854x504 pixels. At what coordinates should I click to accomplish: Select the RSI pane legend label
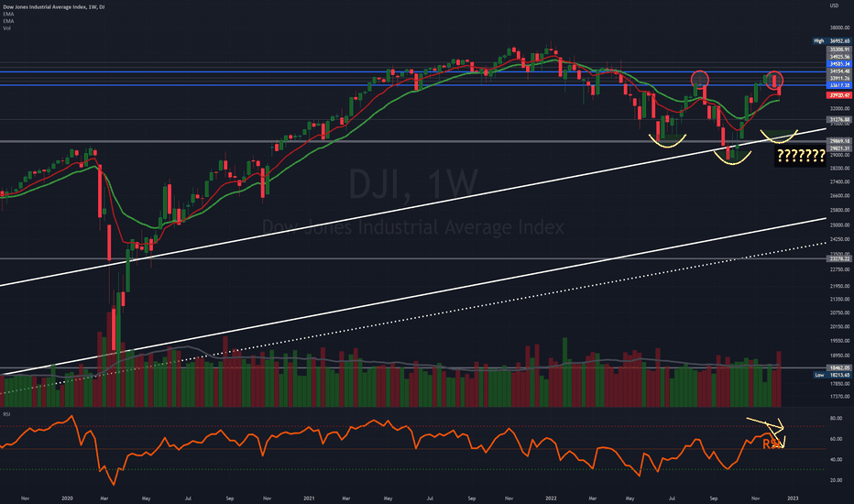point(6,414)
